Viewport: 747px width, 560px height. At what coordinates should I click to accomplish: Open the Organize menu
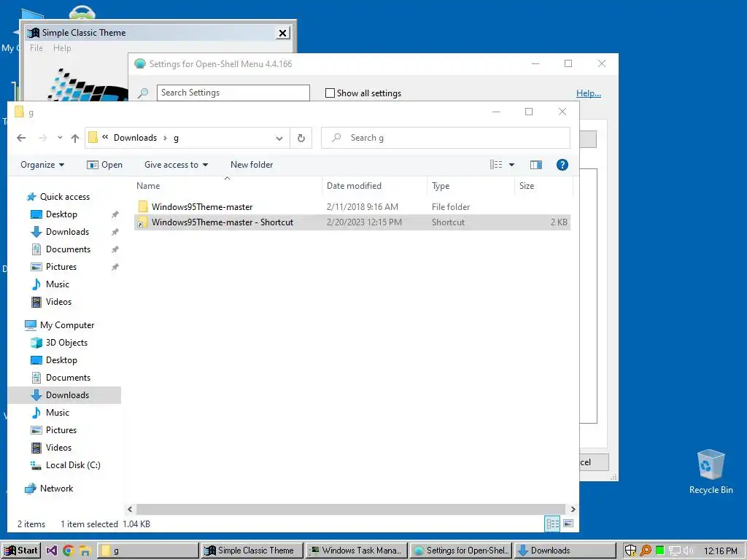click(x=42, y=165)
